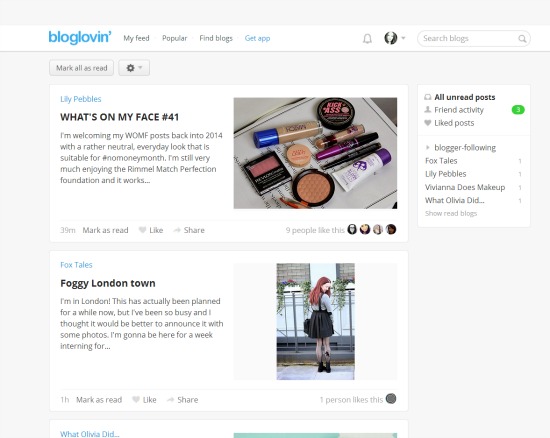Screen dimensions: 550x438
Task: Open the user profile avatar
Action: (390, 38)
